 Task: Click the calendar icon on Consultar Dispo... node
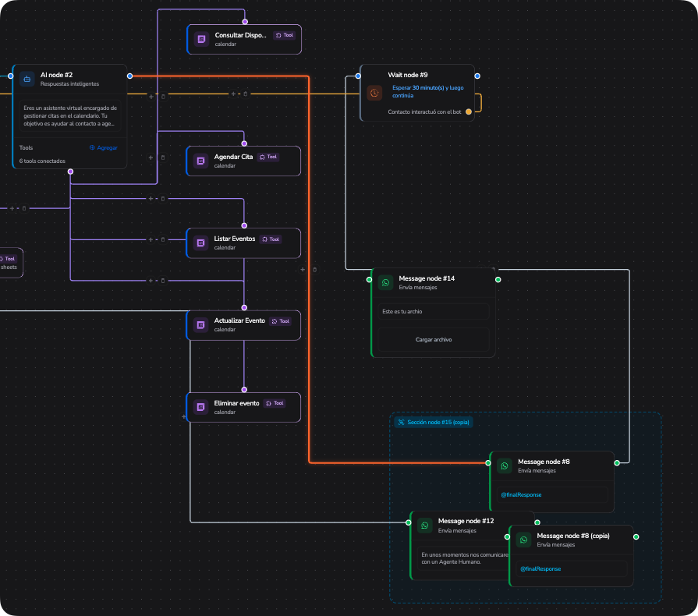coord(201,39)
